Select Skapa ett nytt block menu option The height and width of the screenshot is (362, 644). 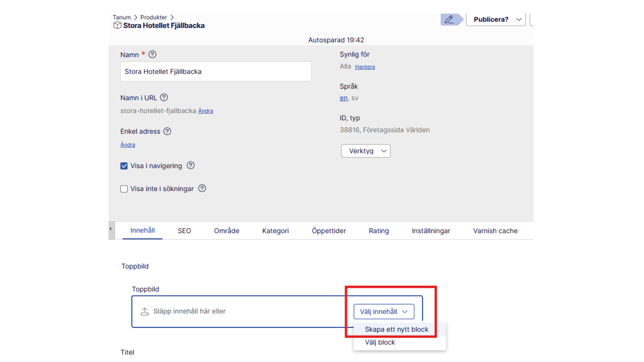pos(396,329)
